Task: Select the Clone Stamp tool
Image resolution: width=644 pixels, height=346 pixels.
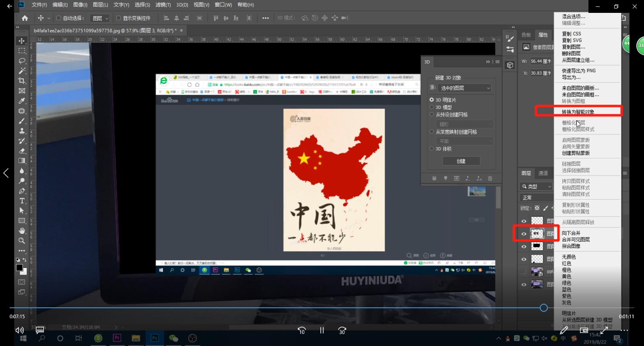Action: click(x=22, y=131)
